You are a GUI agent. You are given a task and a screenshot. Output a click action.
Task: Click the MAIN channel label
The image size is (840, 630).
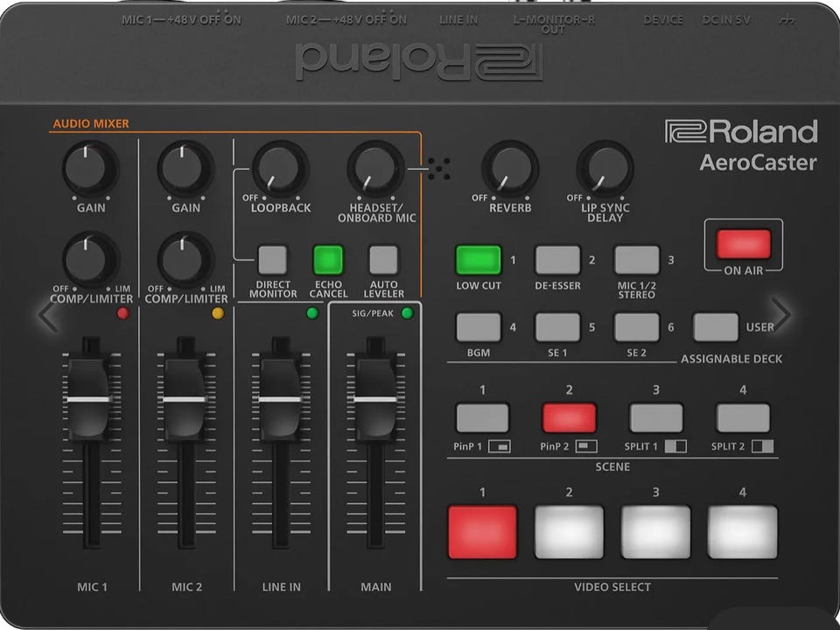[375, 587]
